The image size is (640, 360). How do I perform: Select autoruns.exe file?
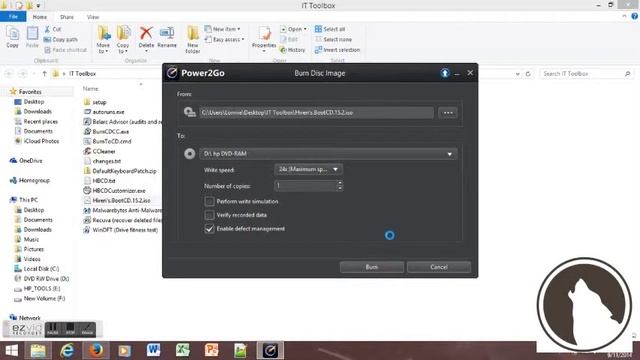(104, 112)
